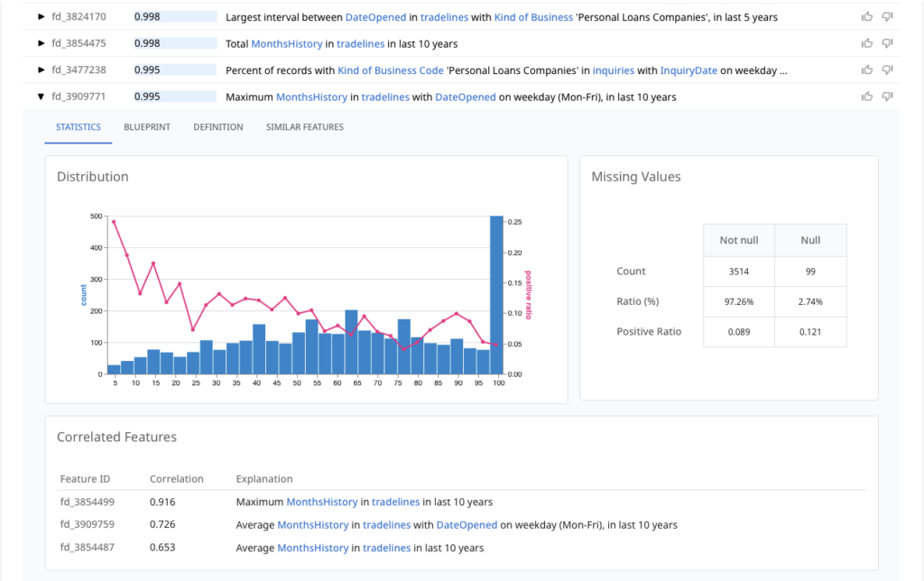This screenshot has height=581, width=924.
Task: Collapse the fd_3909771 row
Action: click(x=41, y=97)
